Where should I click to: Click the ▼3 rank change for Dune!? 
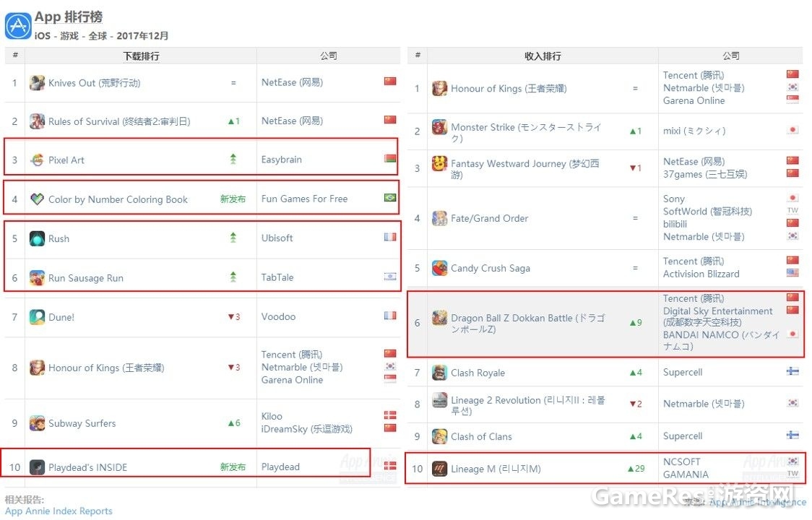click(x=233, y=316)
